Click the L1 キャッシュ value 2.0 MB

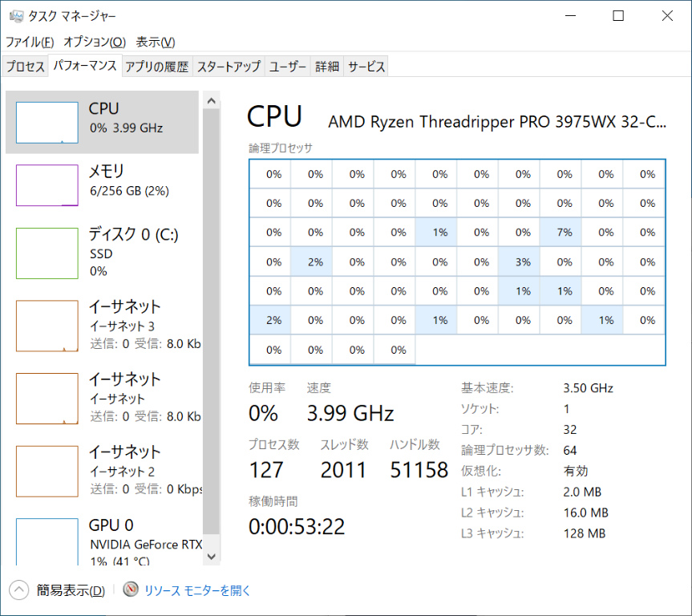[582, 492]
